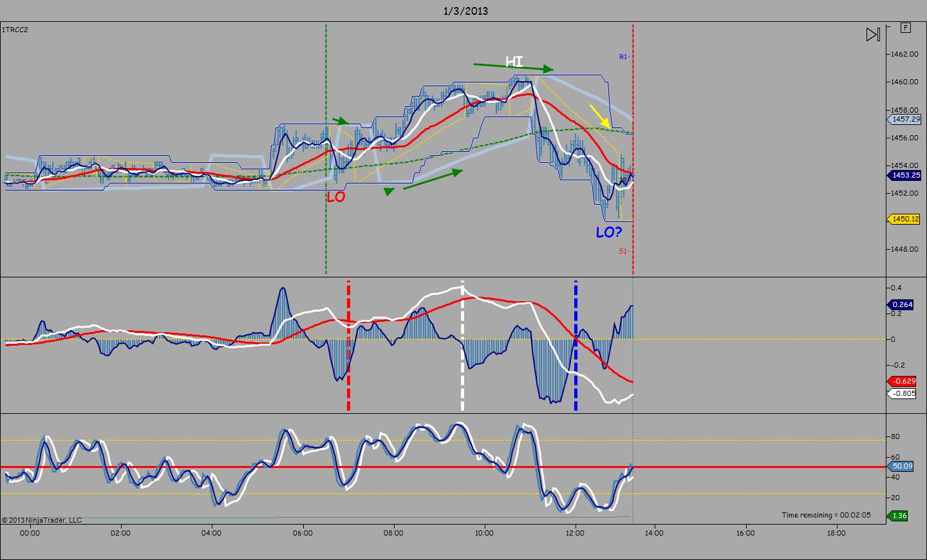
Task: Click the 0.264 indicator value marker
Action: [901, 305]
